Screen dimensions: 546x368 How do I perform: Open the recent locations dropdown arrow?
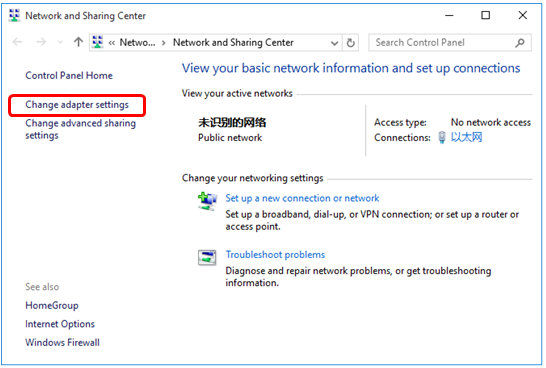coord(60,42)
